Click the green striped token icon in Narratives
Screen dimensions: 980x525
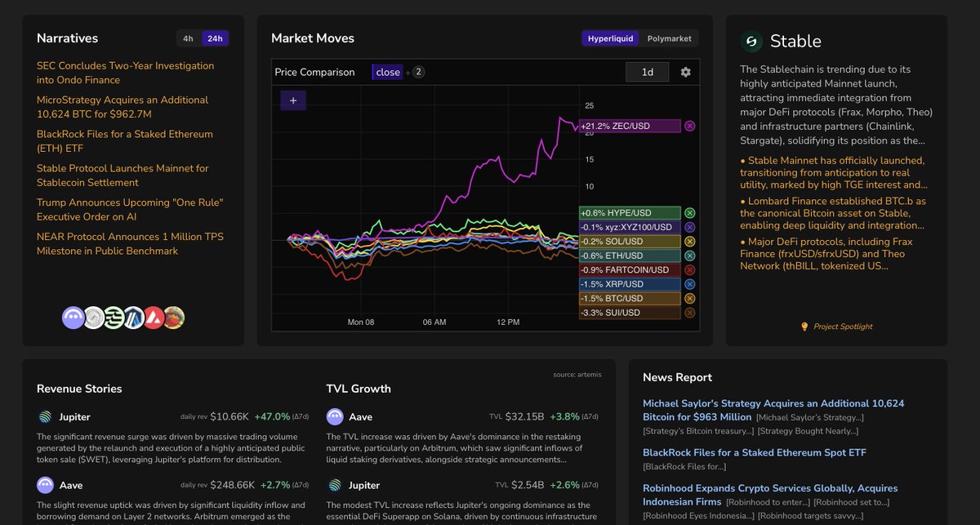114,318
